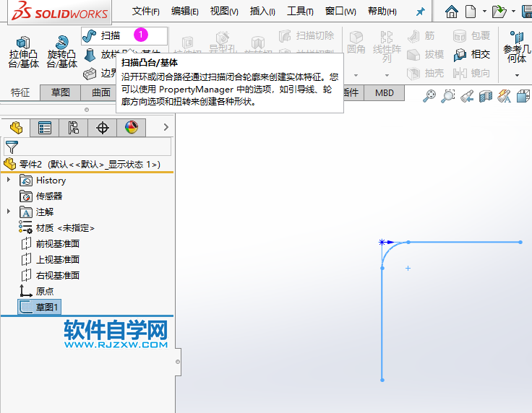Click the Open file folder icon
The image size is (532, 413).
(x=499, y=12)
